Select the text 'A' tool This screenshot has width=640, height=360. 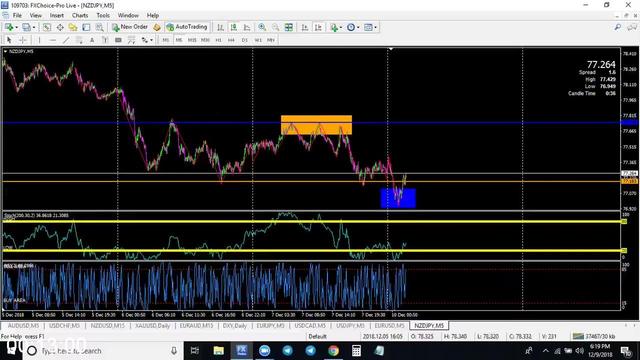(x=92, y=40)
